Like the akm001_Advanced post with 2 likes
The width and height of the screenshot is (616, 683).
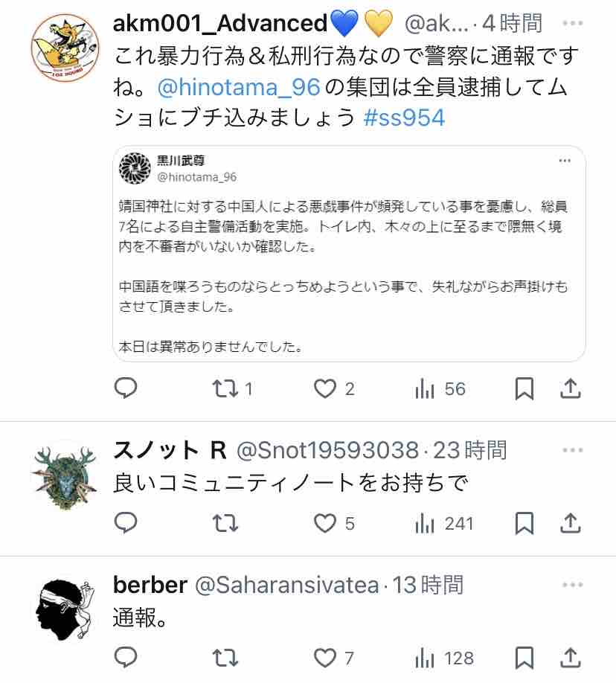click(x=334, y=388)
